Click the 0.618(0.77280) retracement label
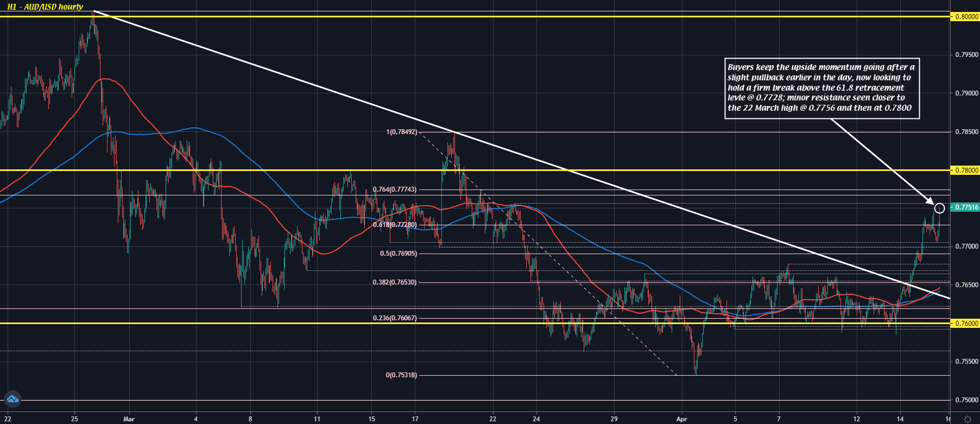The image size is (980, 424). click(395, 225)
